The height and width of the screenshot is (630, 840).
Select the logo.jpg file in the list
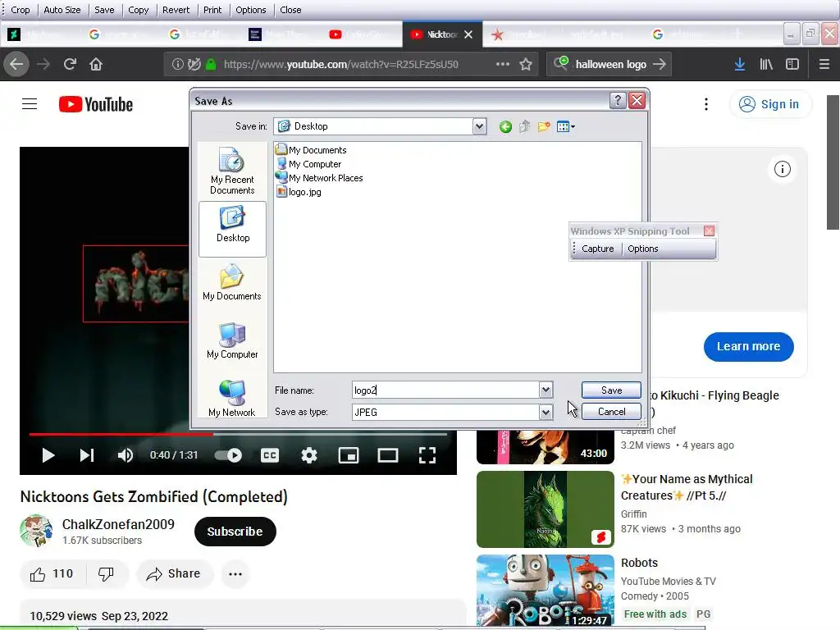tap(299, 192)
